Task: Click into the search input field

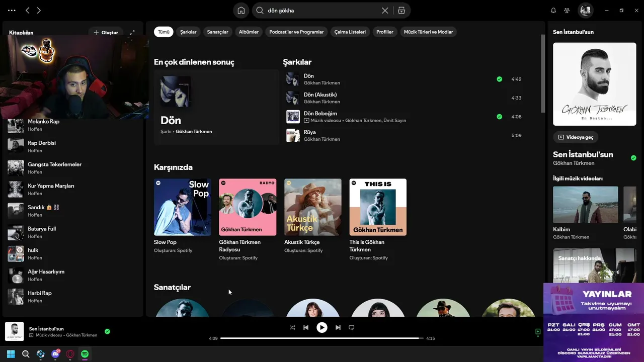Action: tap(322, 10)
